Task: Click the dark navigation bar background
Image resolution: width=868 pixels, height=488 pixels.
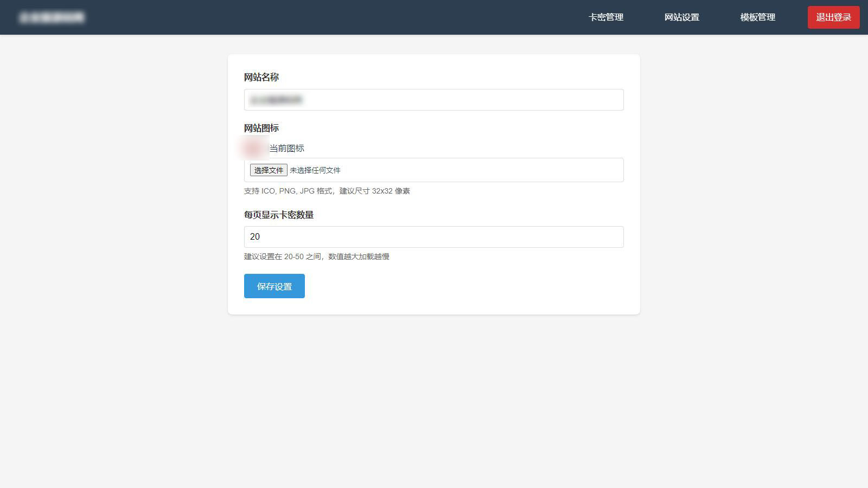Action: tap(380, 17)
